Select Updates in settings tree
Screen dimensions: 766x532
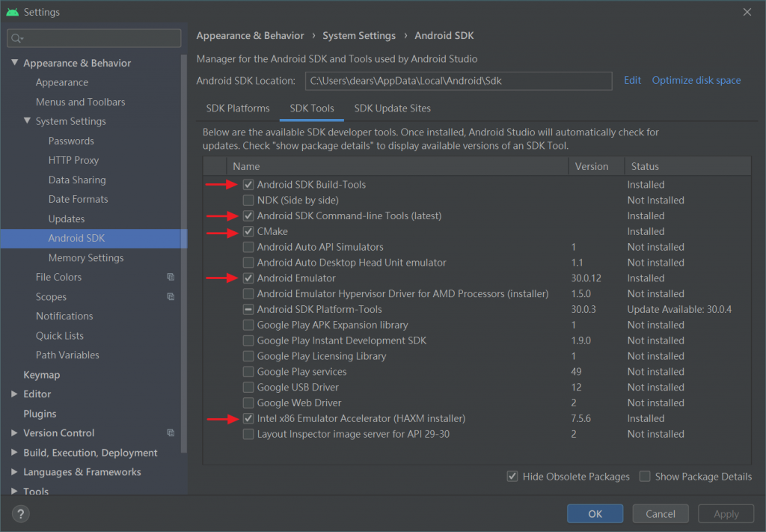pos(67,218)
